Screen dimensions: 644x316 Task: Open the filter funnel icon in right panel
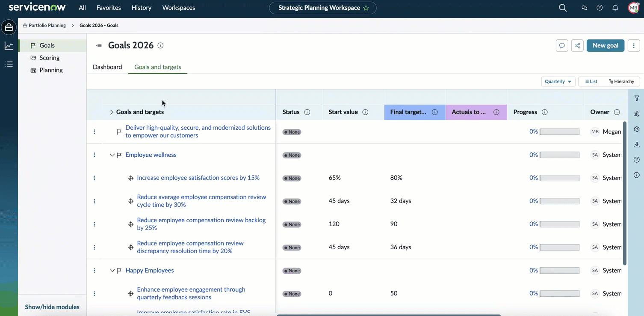point(637,98)
